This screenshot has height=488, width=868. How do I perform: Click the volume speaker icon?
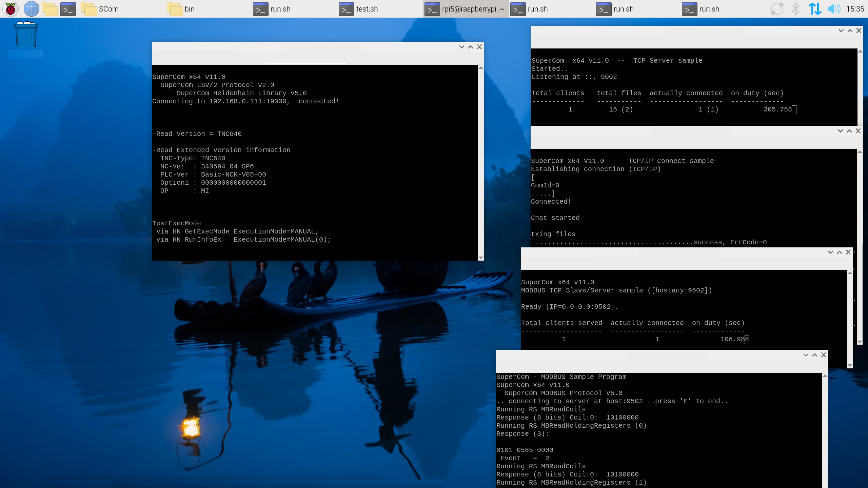pyautogui.click(x=833, y=9)
